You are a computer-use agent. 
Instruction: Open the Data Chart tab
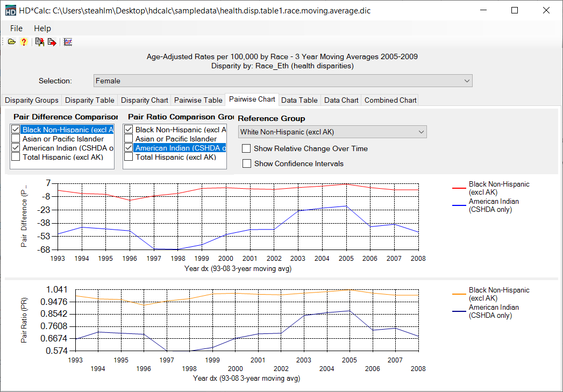(x=341, y=100)
